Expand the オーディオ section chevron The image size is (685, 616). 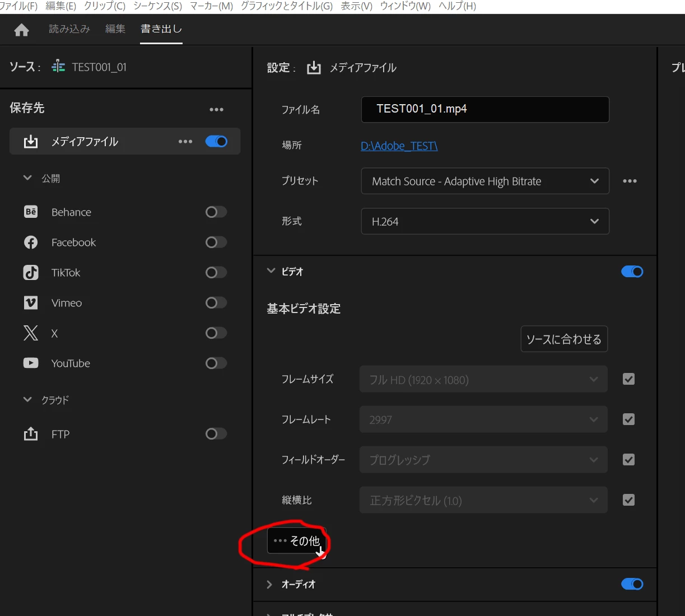click(x=269, y=584)
